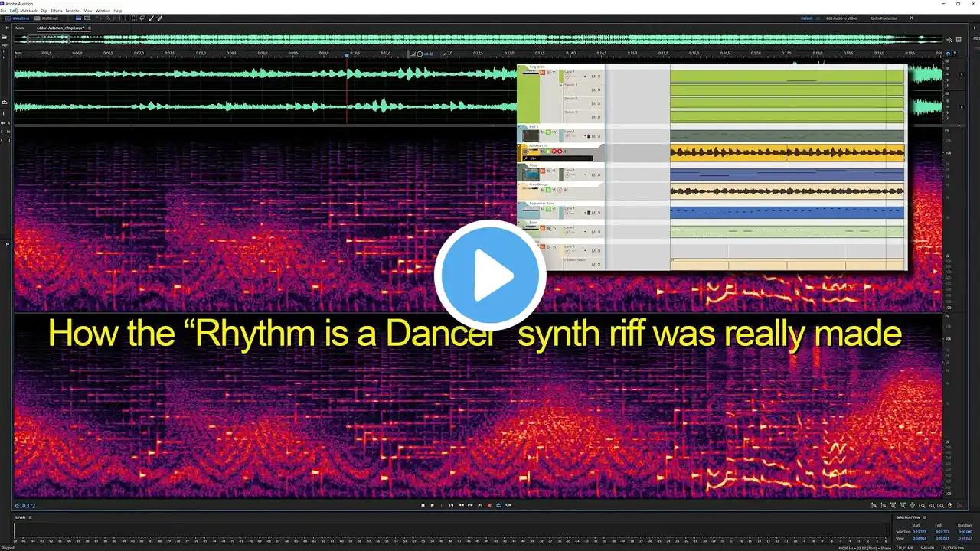Image resolution: width=980 pixels, height=551 pixels.
Task: Select the Paintbrush Selection tool
Action: [151, 18]
